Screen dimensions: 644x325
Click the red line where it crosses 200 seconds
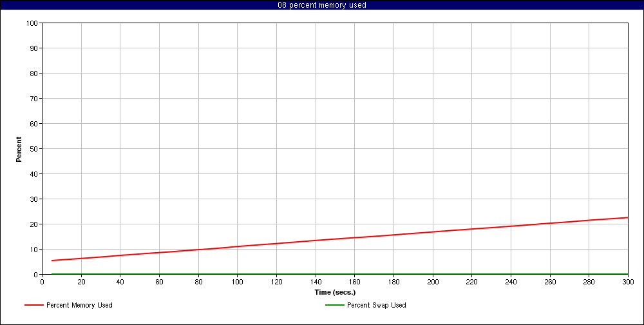click(x=433, y=232)
